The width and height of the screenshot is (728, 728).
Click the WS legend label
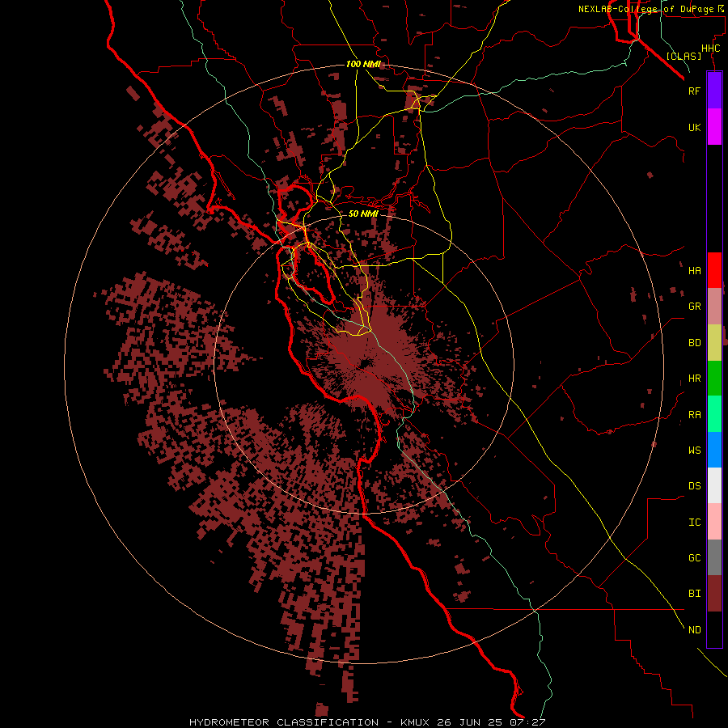click(x=694, y=450)
